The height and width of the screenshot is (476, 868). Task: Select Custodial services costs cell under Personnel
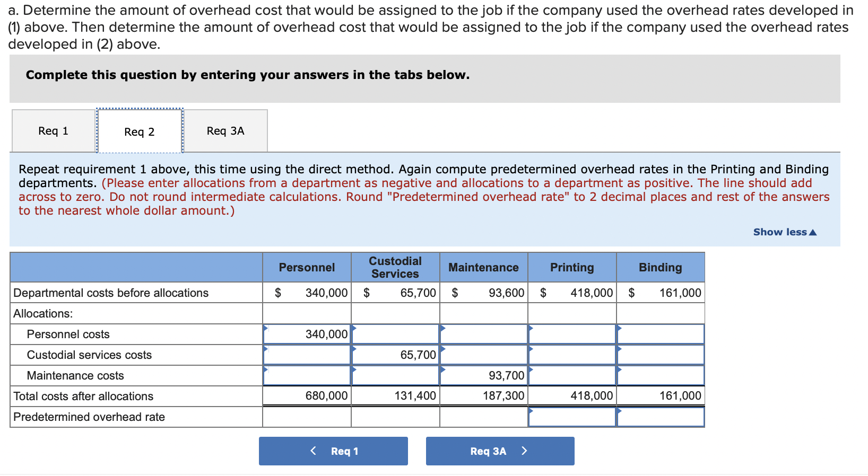(x=307, y=355)
